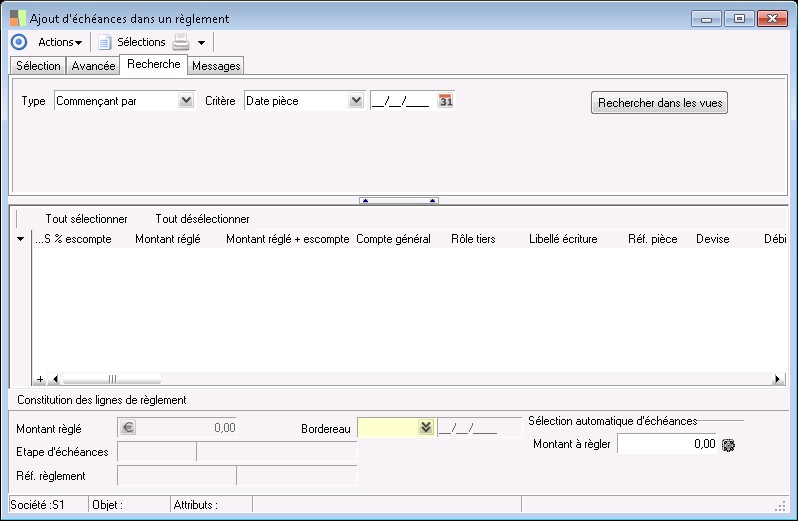Viewport: 798px width, 521px height.
Task: Click the Montant à régler input field
Action: 666,444
